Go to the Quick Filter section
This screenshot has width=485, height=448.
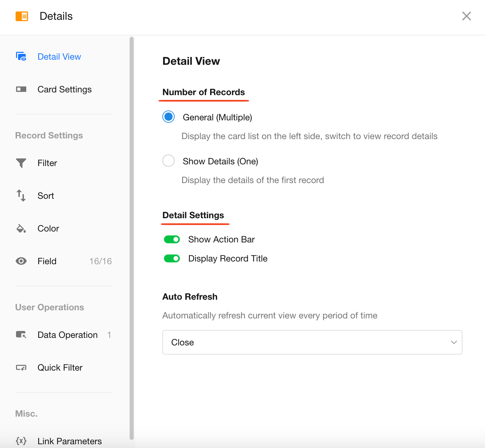pyautogui.click(x=60, y=368)
